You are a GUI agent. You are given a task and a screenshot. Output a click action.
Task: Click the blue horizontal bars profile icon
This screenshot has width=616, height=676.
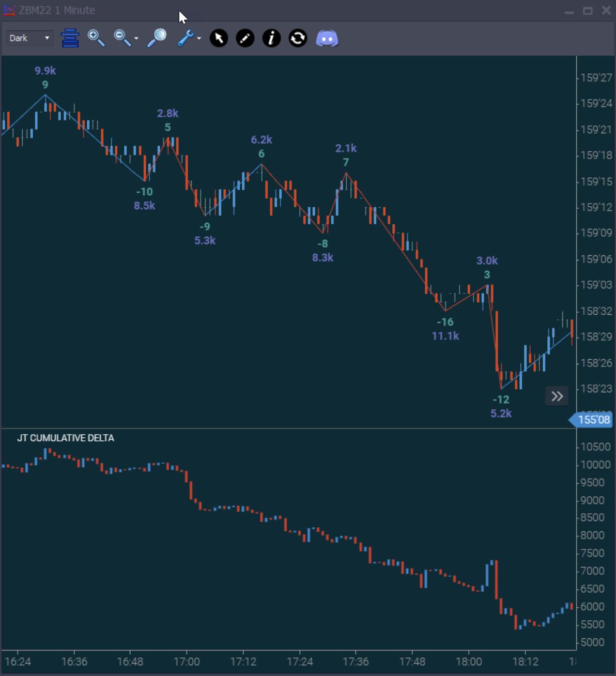70,38
